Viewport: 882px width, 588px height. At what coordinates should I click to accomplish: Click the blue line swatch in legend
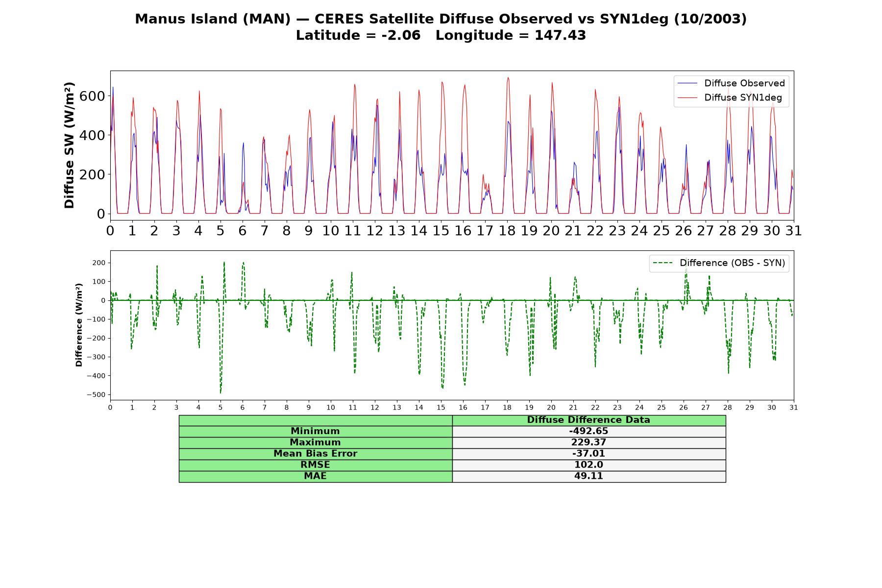click(x=687, y=83)
